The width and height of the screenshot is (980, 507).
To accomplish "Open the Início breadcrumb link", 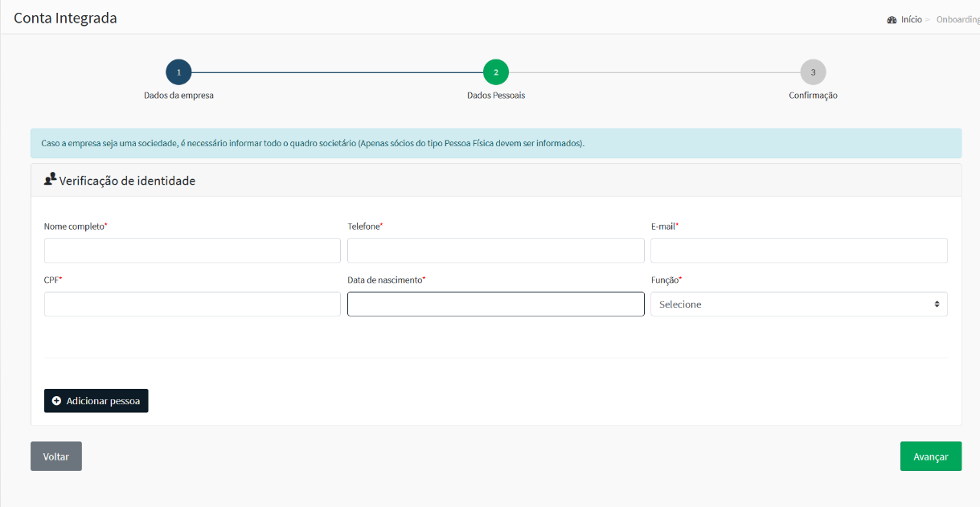I will click(911, 19).
